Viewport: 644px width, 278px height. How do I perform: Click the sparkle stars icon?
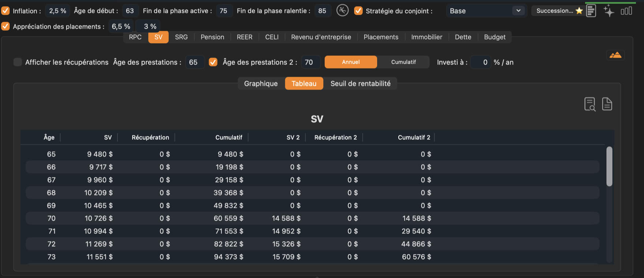pyautogui.click(x=609, y=11)
